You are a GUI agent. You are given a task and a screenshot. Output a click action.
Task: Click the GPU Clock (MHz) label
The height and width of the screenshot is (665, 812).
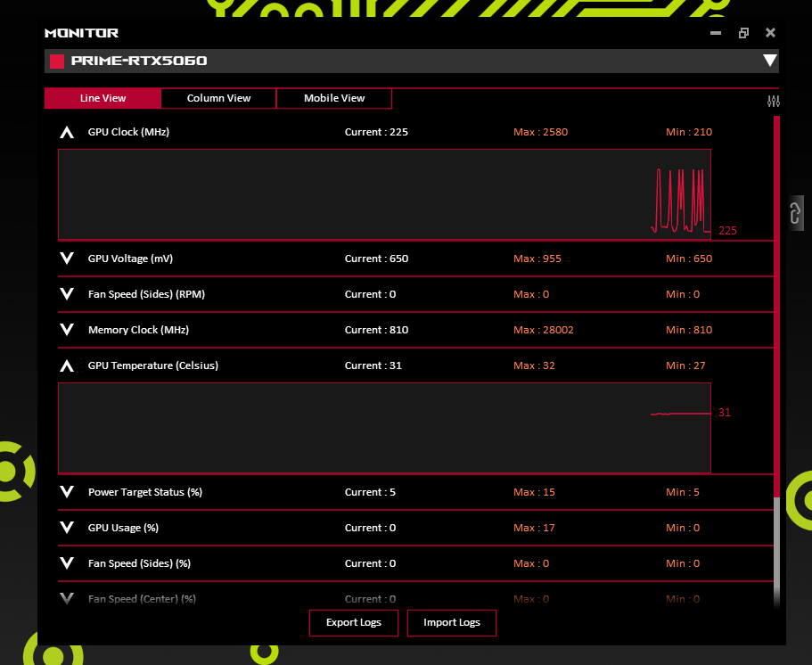pyautogui.click(x=128, y=132)
